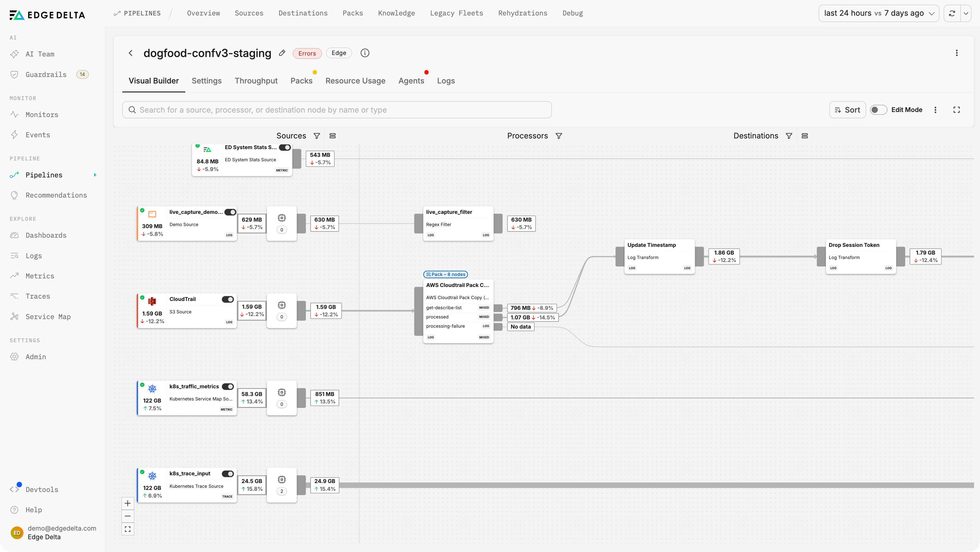
Task: Zoom in on the canvas with the plus button
Action: click(127, 503)
